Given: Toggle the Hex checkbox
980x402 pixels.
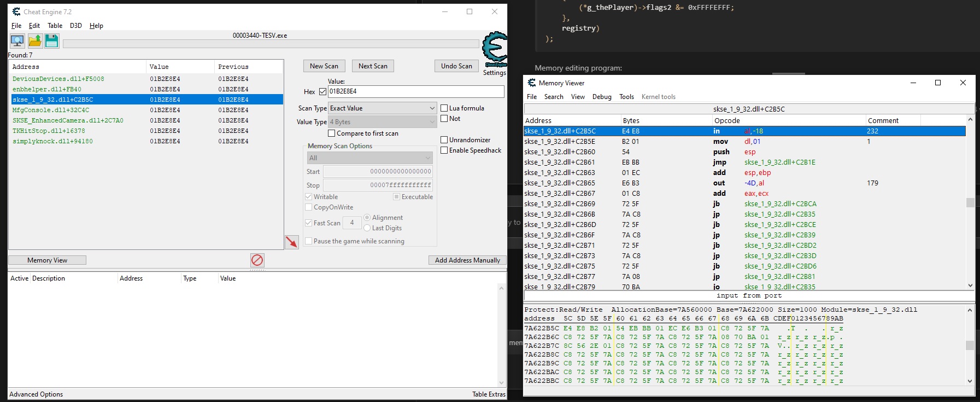Looking at the screenshot, I should pos(322,91).
